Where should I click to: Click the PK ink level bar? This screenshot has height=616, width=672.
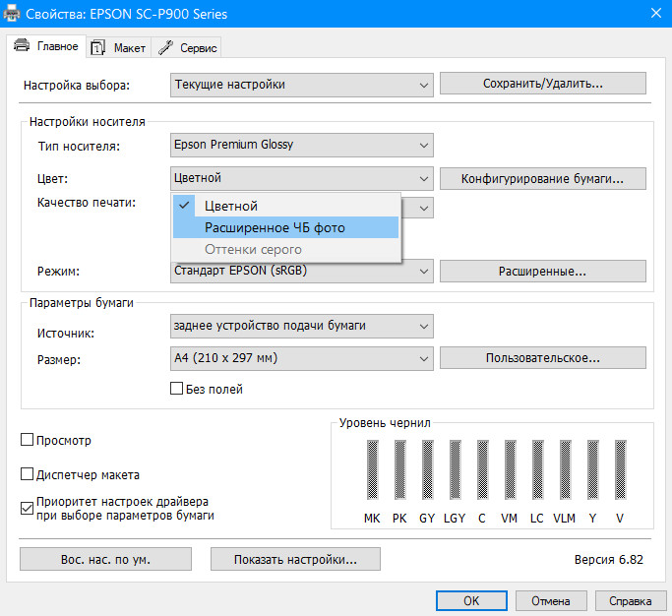(399, 469)
